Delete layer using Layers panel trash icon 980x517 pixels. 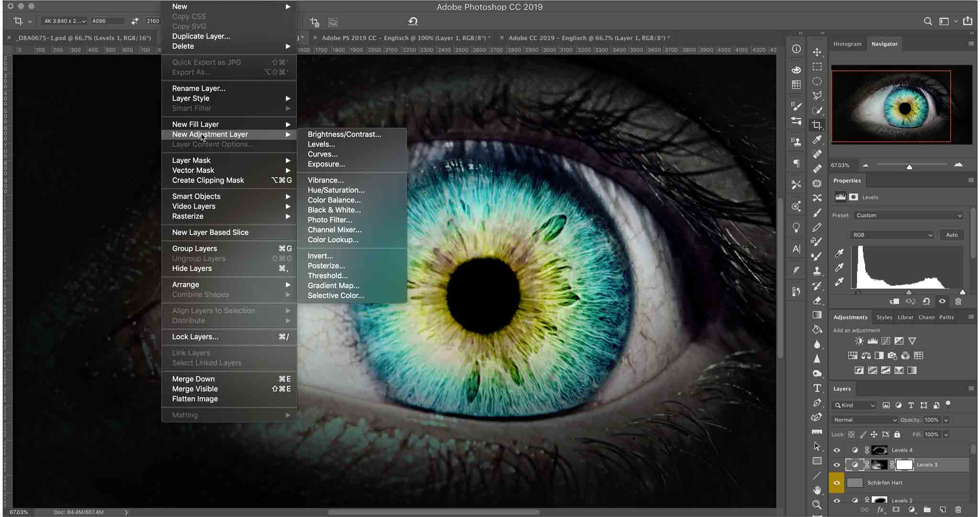[x=958, y=510]
